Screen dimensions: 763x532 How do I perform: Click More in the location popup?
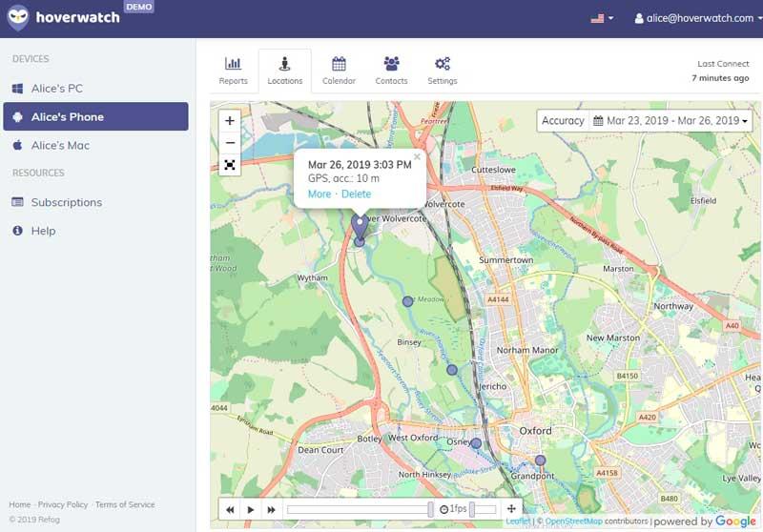pyautogui.click(x=320, y=194)
